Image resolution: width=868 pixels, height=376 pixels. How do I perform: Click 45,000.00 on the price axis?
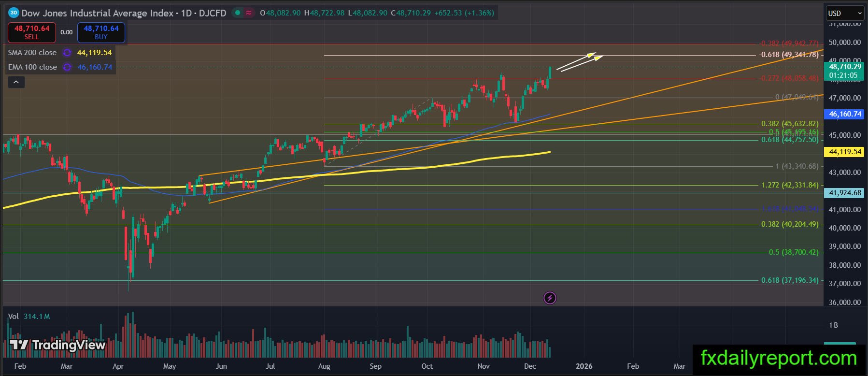(844, 135)
